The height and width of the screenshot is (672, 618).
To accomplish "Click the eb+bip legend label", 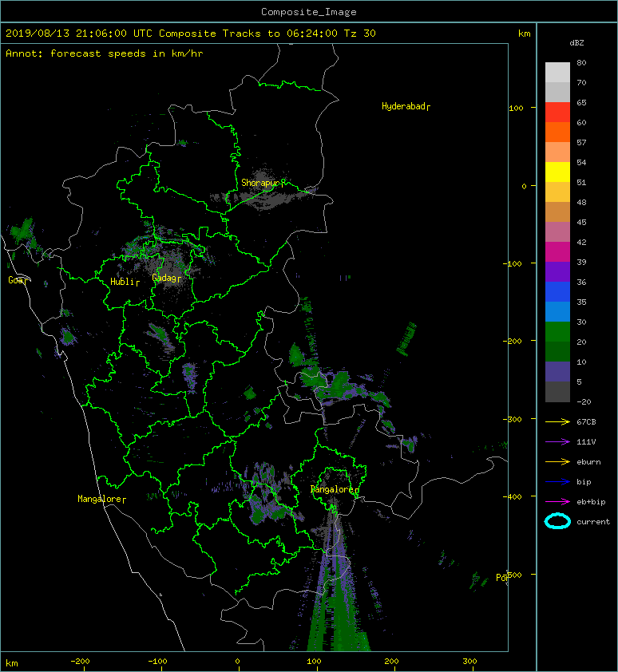I will pyautogui.click(x=591, y=502).
